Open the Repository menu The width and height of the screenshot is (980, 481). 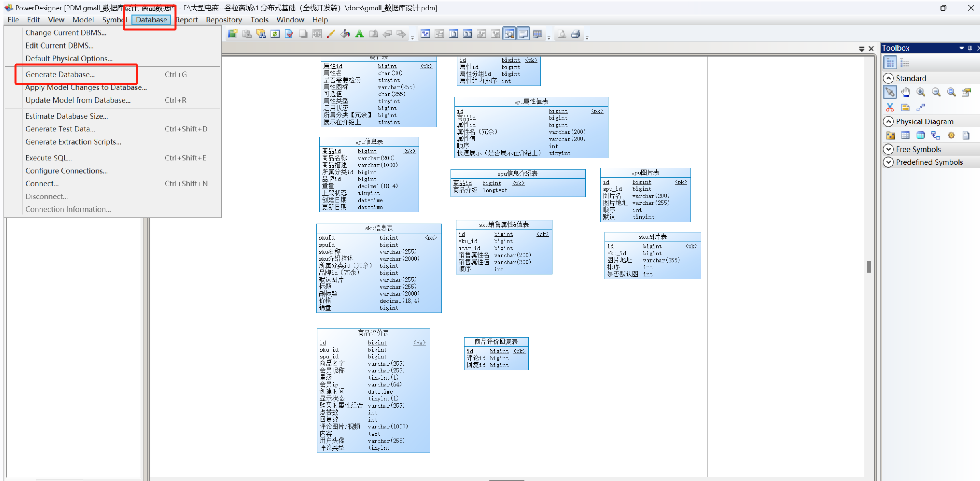pos(224,20)
